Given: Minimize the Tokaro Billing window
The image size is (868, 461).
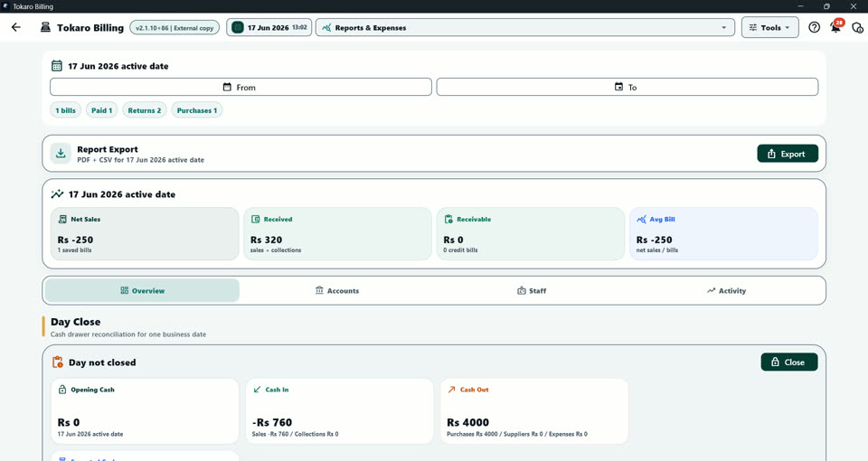Looking at the screenshot, I should tap(800, 6).
